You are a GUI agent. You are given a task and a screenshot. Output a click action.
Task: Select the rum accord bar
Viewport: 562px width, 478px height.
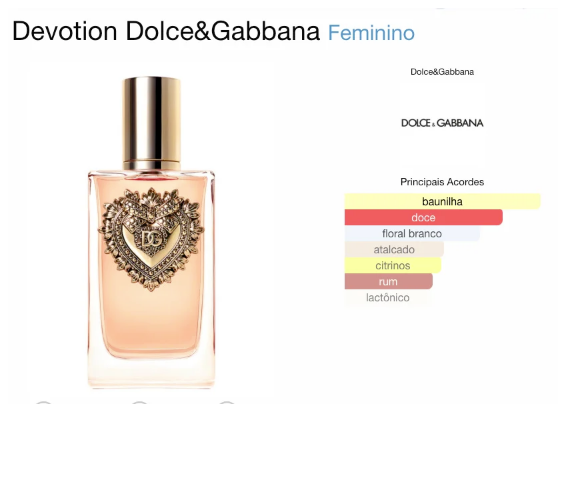click(388, 282)
